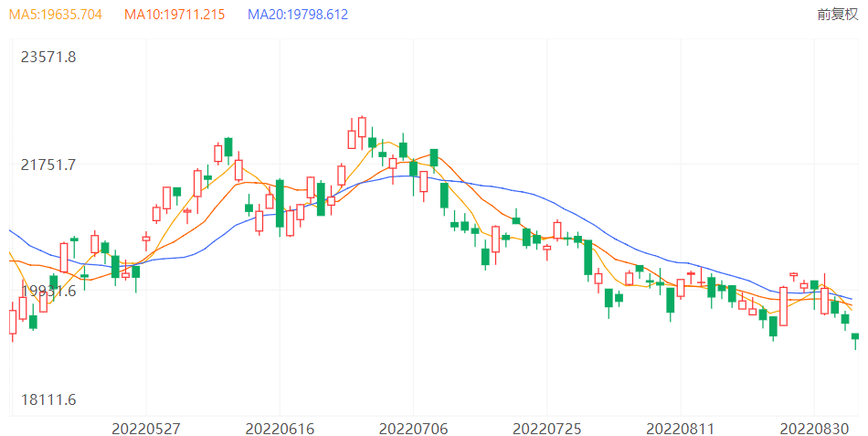Select the 20220725 date label

pos(547,429)
